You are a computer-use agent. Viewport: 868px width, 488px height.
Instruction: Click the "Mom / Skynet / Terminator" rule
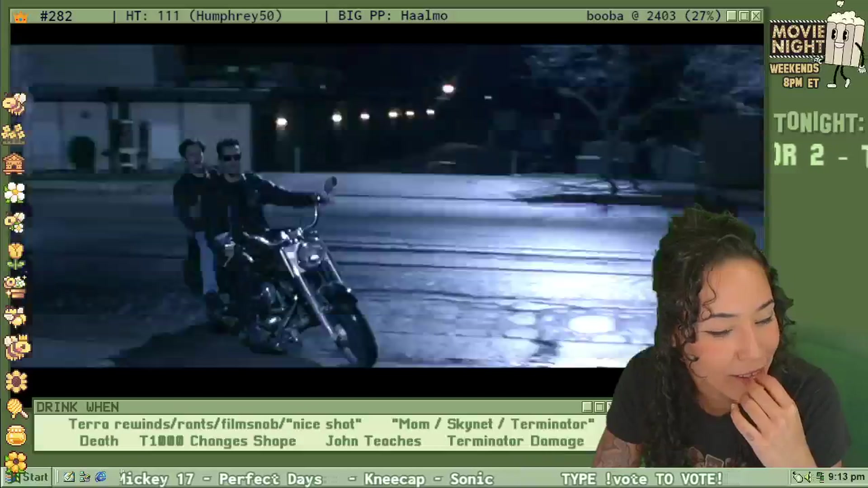[493, 424]
